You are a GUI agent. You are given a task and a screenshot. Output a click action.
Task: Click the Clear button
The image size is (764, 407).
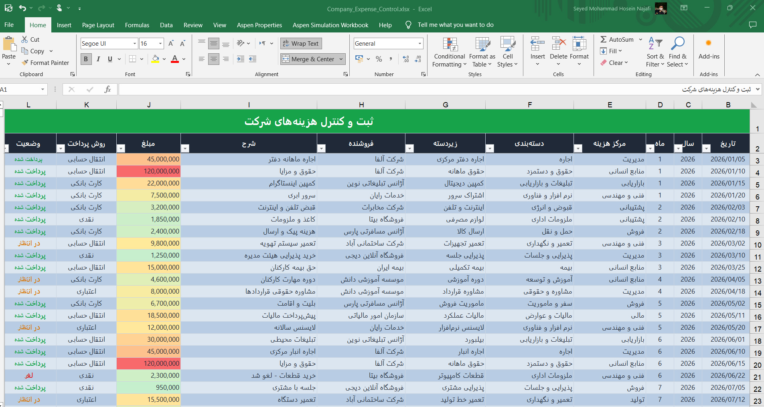pyautogui.click(x=614, y=62)
